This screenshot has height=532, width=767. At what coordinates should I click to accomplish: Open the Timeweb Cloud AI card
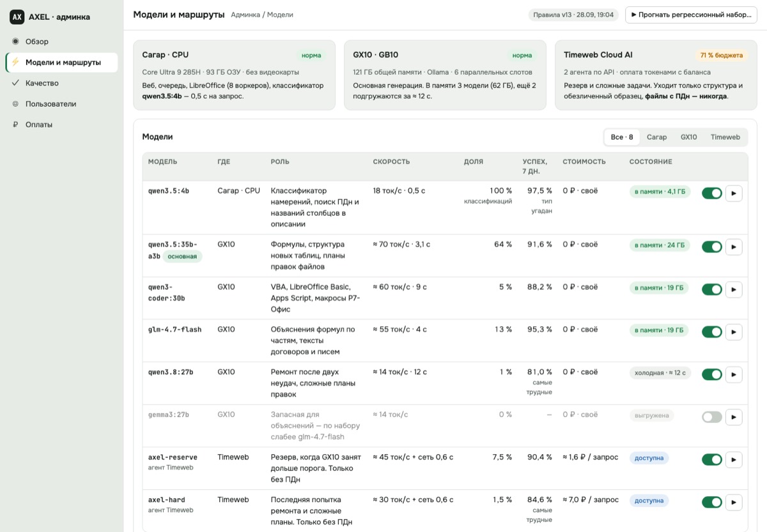coord(656,75)
